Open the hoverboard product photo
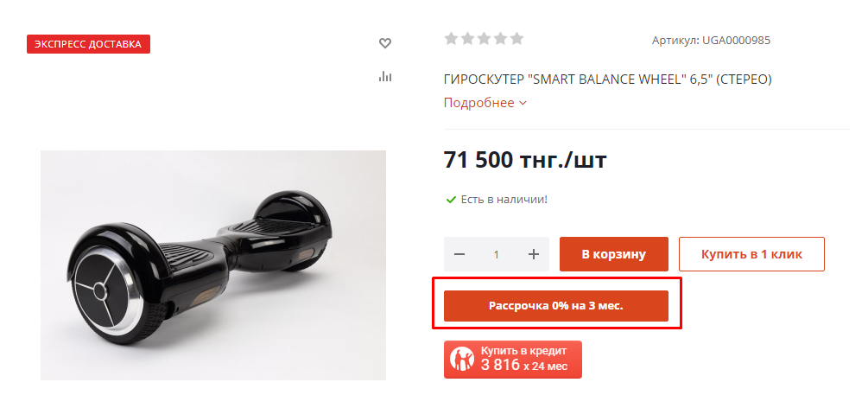This screenshot has width=868, height=408. click(213, 265)
